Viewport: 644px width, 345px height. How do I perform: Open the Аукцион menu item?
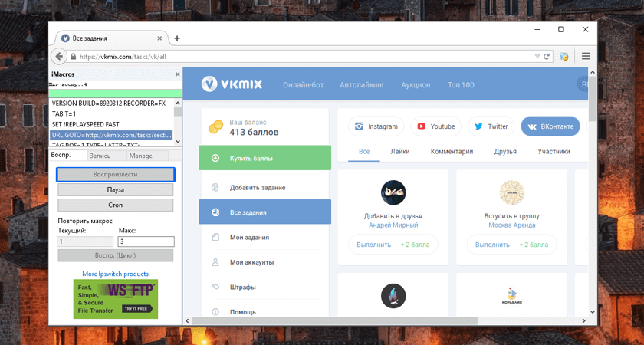coord(416,85)
